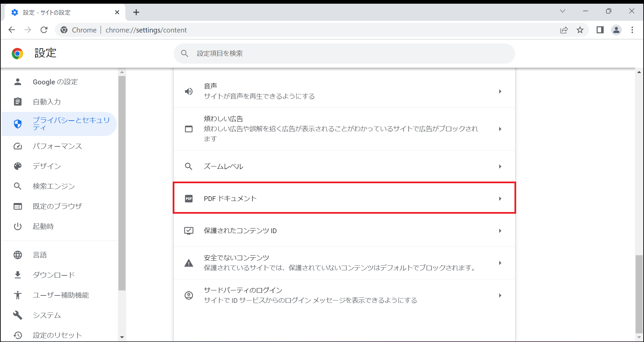This screenshot has width=644, height=342.
Task: Click the back navigation arrow
Action: click(12, 30)
